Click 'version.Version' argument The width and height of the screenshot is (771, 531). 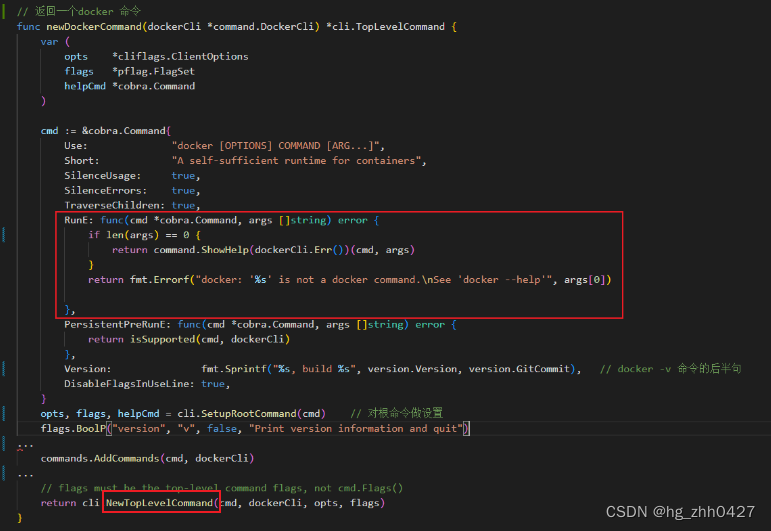[412, 369]
